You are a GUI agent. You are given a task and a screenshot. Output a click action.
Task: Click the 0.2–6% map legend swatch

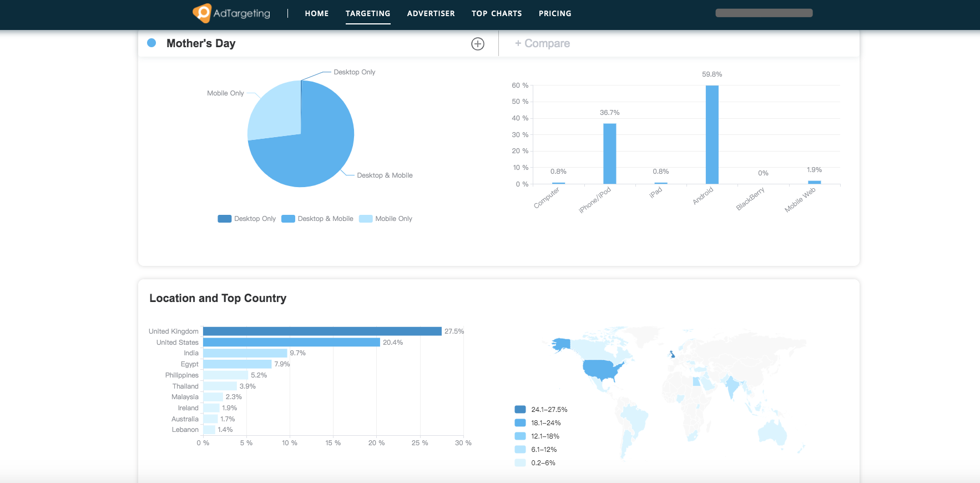520,463
